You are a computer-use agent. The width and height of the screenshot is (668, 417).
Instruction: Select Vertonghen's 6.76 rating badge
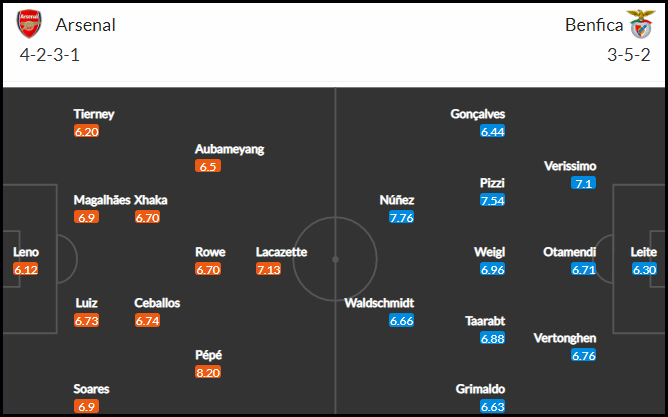coord(584,355)
